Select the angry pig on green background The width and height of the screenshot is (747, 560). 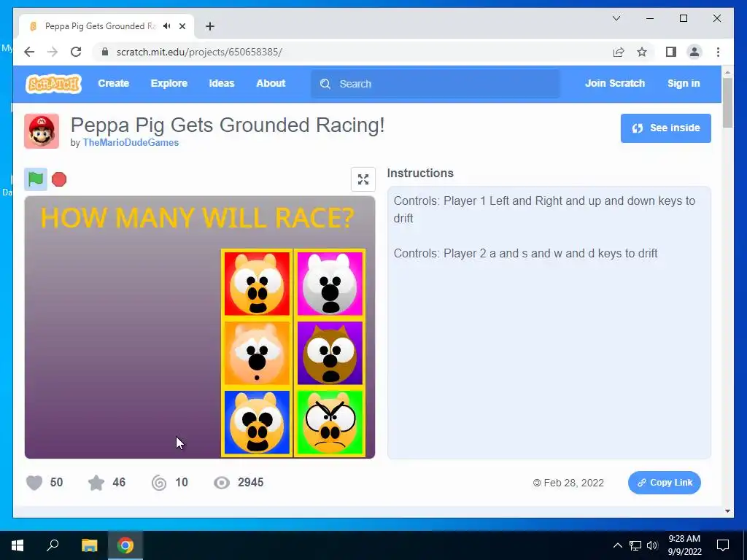click(x=330, y=422)
